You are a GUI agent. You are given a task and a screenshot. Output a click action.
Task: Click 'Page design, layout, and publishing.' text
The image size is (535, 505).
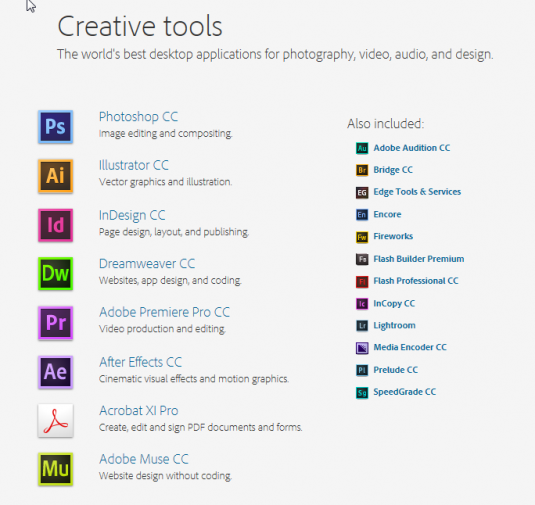174,232
